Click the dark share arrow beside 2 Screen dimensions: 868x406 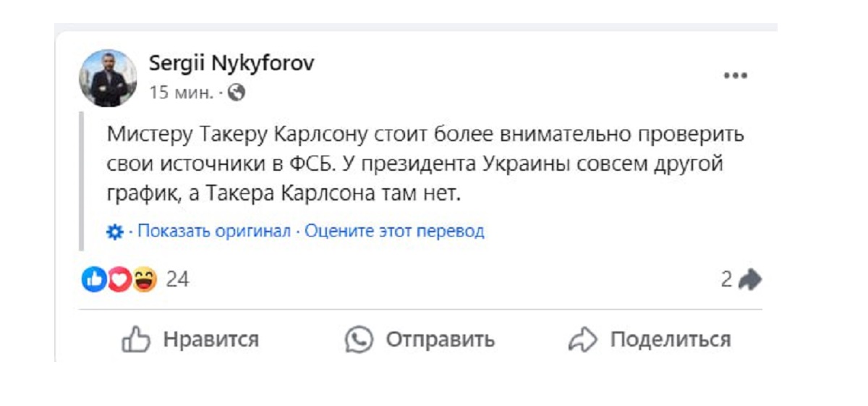[x=749, y=279]
